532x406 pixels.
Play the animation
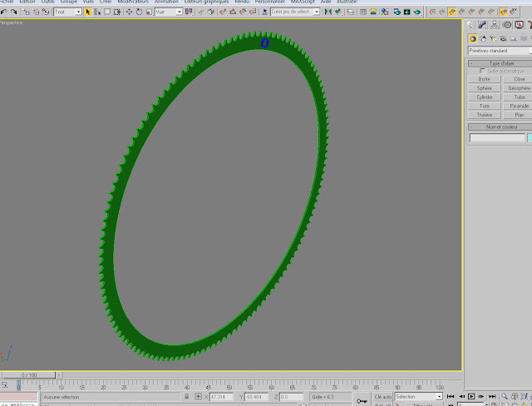pyautogui.click(x=471, y=396)
